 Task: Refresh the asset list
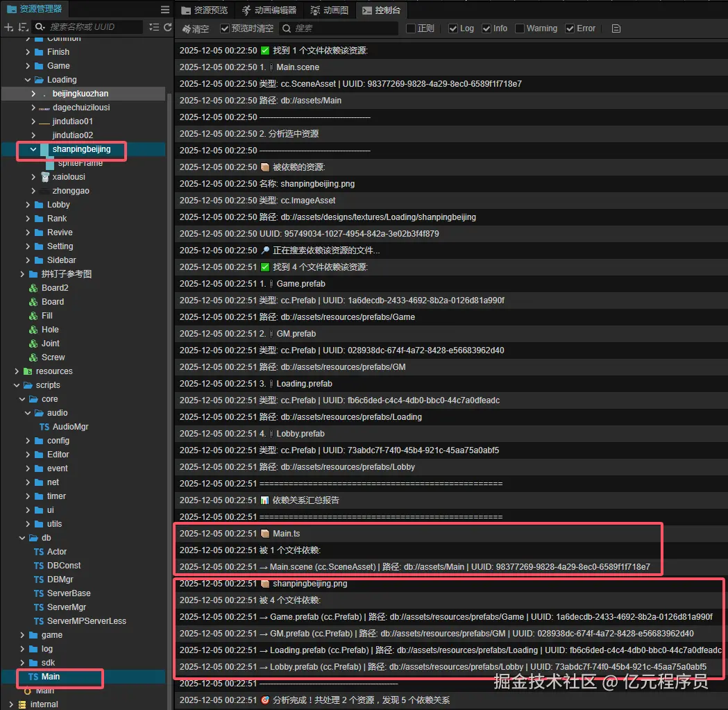168,27
